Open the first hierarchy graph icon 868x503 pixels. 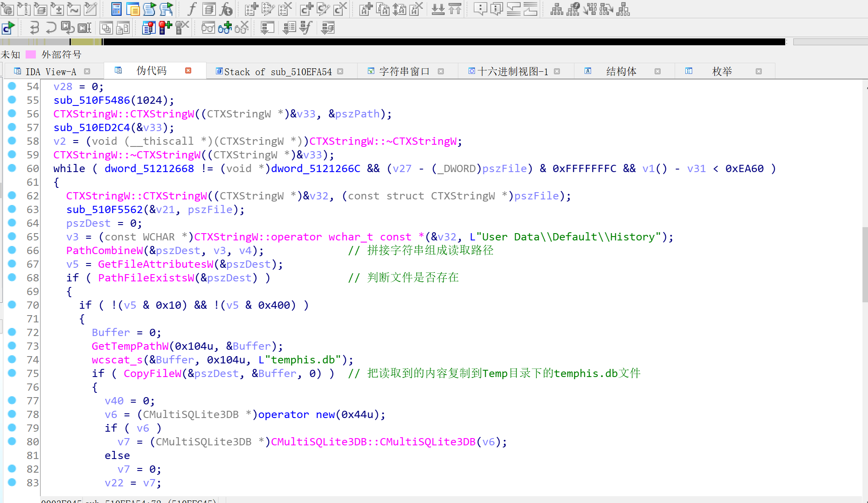coord(556,9)
